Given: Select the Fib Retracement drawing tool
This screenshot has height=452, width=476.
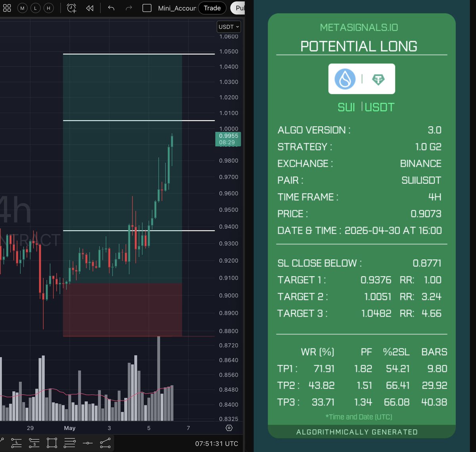Looking at the screenshot, I should click(x=69, y=443).
